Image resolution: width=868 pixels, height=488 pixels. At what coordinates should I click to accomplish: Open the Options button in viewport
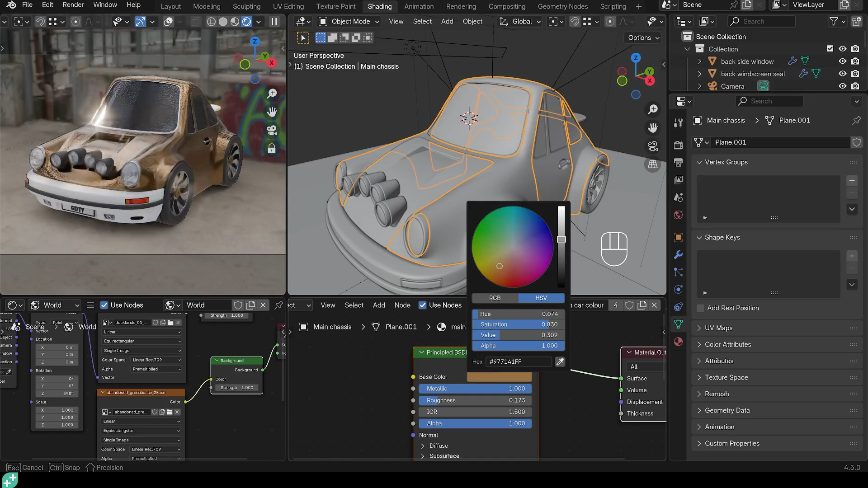tap(643, 38)
